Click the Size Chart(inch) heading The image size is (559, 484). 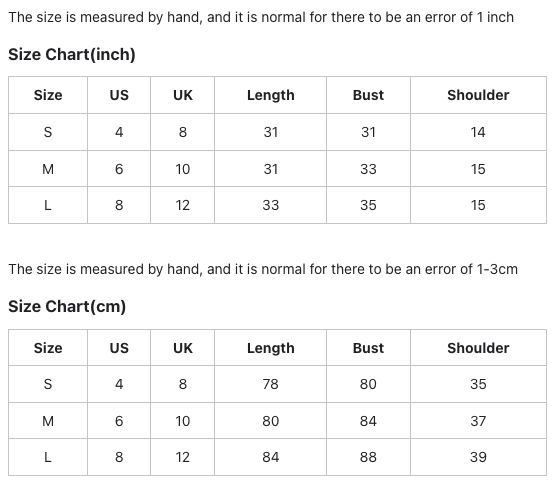[72, 55]
